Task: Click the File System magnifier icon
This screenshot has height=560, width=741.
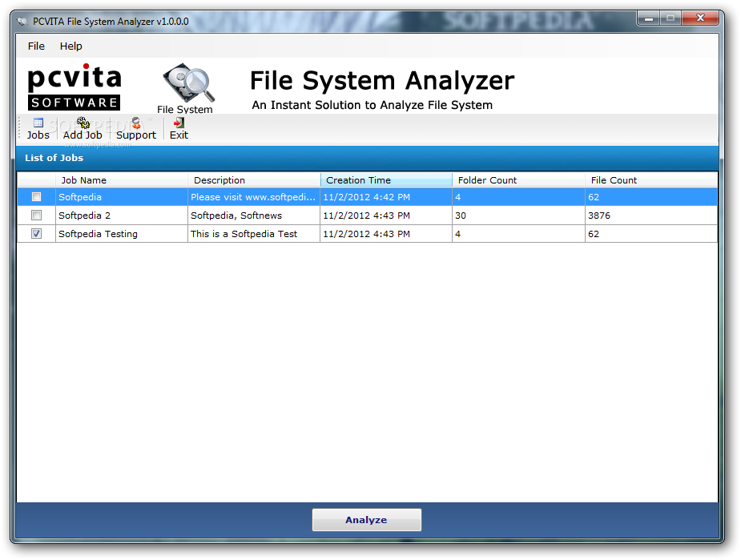Action: coord(188,83)
